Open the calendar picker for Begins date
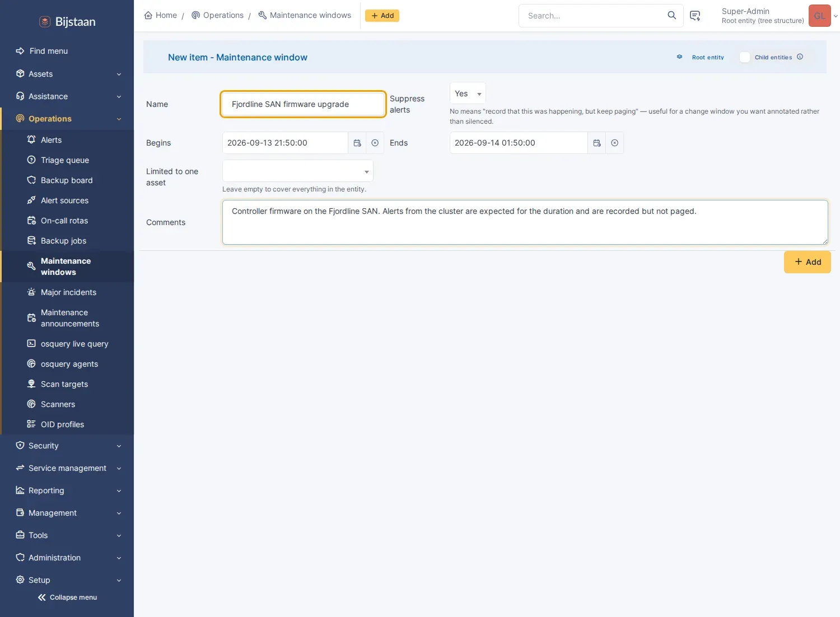The height and width of the screenshot is (617, 840). pos(357,143)
